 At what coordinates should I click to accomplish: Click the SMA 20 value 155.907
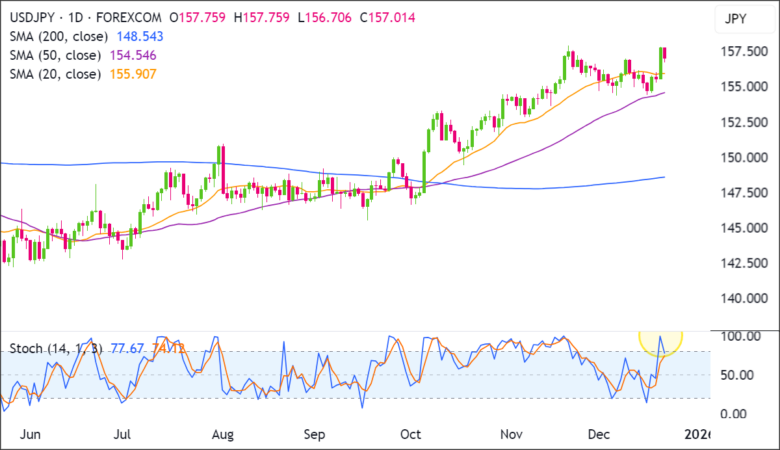[133, 75]
